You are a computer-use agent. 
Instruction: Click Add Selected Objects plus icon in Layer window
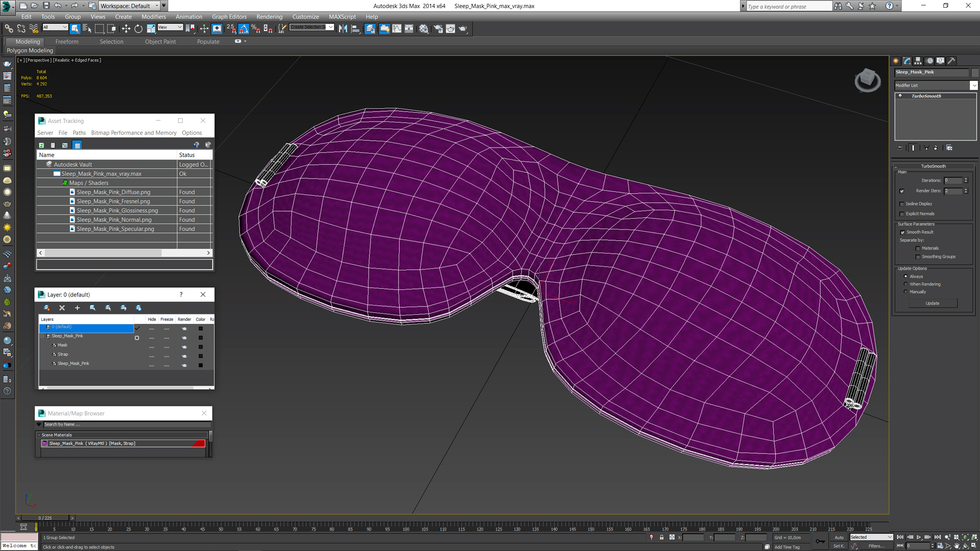[77, 308]
